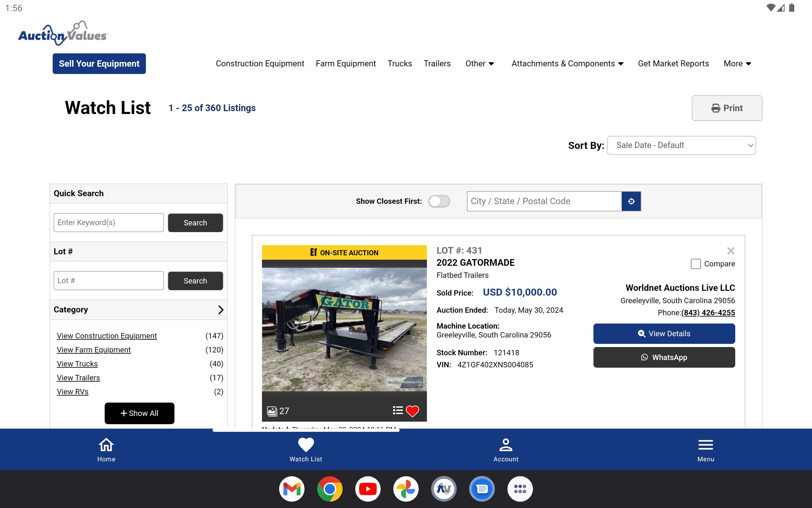The height and width of the screenshot is (508, 812).
Task: Toggle Show Closest First switch
Action: pyautogui.click(x=439, y=201)
